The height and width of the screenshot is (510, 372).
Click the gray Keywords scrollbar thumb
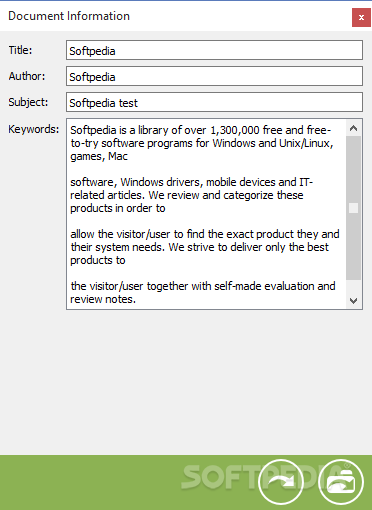354,208
